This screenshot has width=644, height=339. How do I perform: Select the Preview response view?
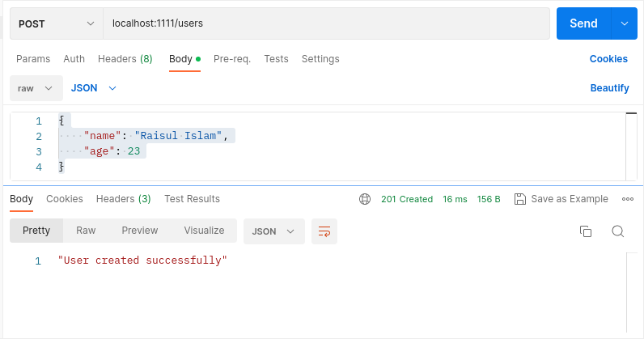pos(140,231)
